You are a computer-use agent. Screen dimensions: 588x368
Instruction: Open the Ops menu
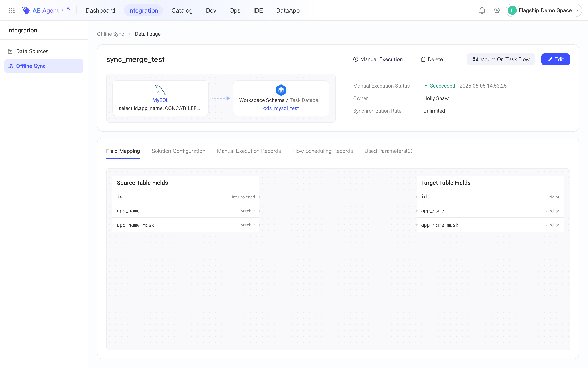pos(235,10)
